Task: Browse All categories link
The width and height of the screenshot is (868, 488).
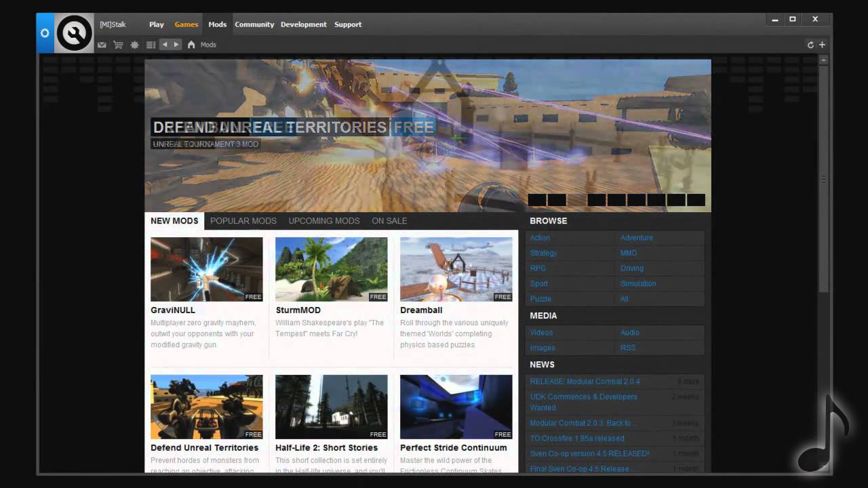Action: coord(625,299)
